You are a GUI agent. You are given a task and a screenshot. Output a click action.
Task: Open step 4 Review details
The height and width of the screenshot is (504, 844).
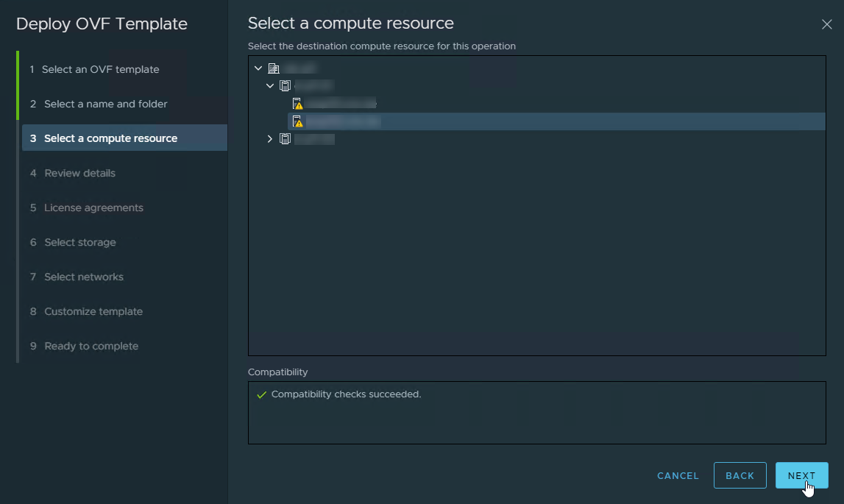[x=79, y=173]
